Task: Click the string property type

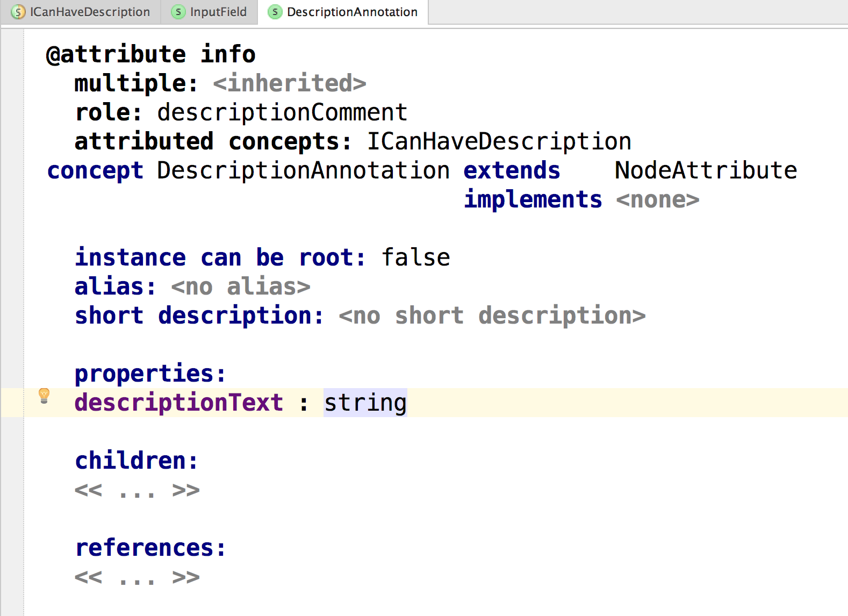Action: 365,403
